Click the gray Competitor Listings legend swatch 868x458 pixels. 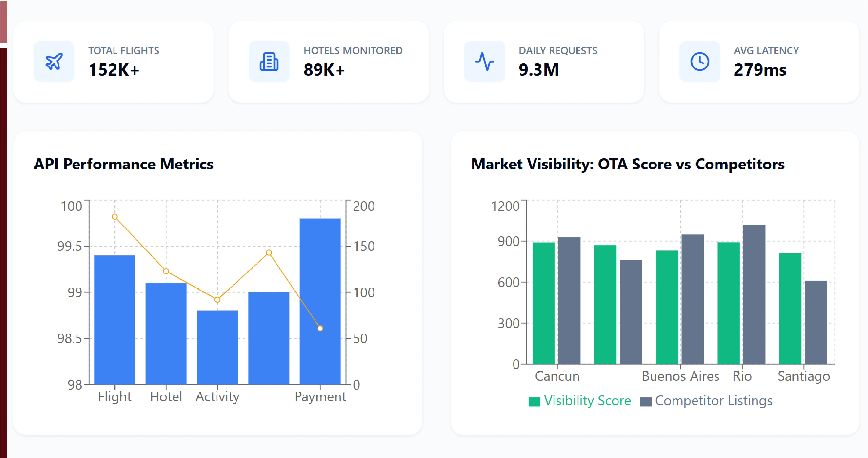pos(646,402)
